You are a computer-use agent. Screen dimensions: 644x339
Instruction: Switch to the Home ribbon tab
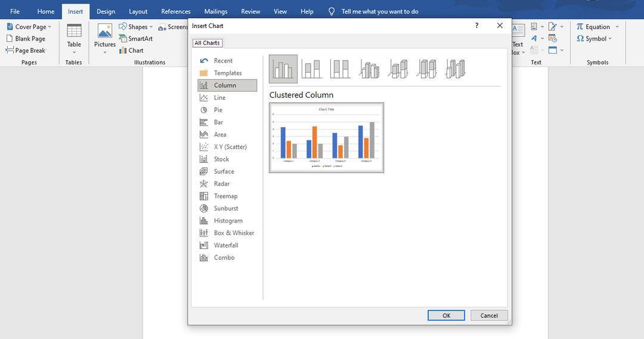[x=45, y=11]
